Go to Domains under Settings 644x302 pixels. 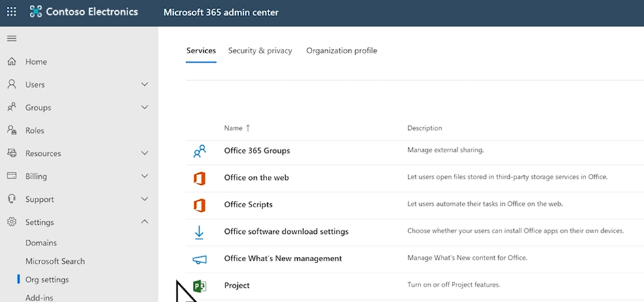(41, 243)
